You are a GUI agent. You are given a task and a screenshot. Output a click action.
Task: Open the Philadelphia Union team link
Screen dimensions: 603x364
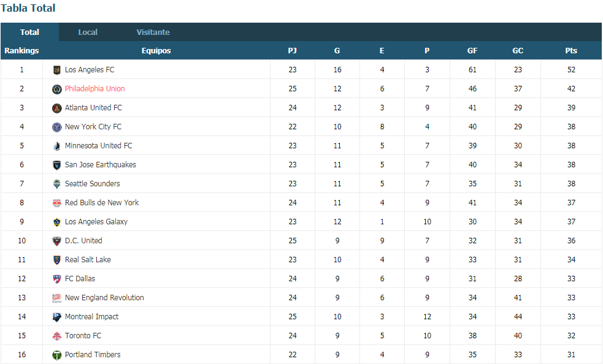pos(94,89)
